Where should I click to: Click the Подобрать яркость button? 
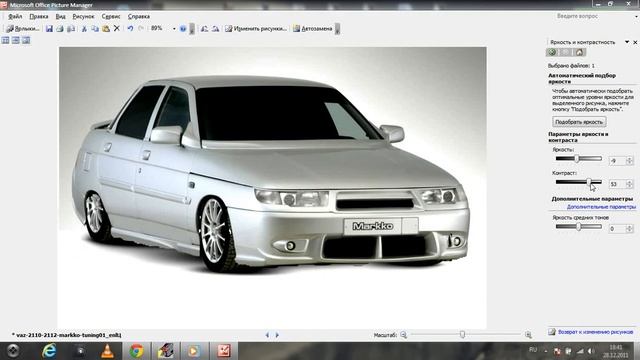click(x=579, y=122)
